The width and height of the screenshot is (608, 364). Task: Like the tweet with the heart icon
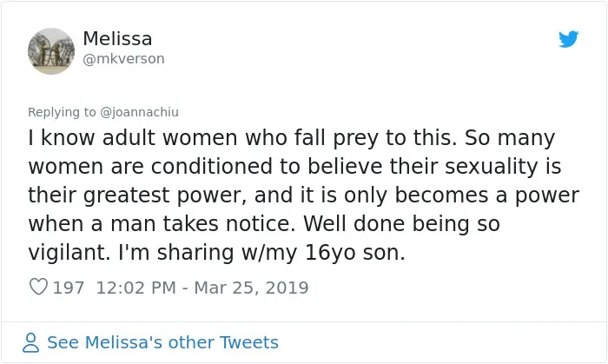[x=38, y=287]
